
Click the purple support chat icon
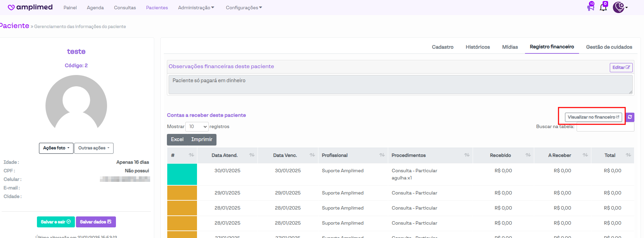click(x=591, y=7)
